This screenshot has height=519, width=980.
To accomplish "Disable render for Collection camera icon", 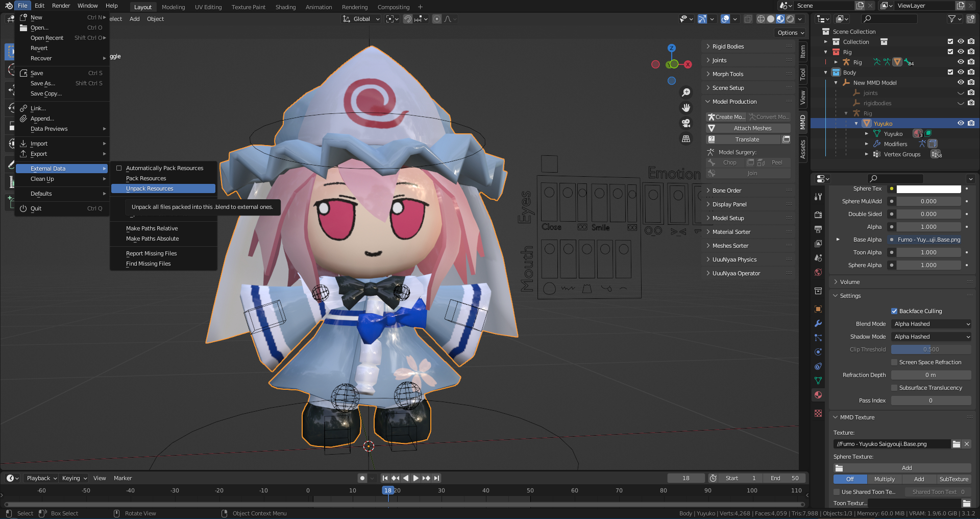I will (x=971, y=41).
